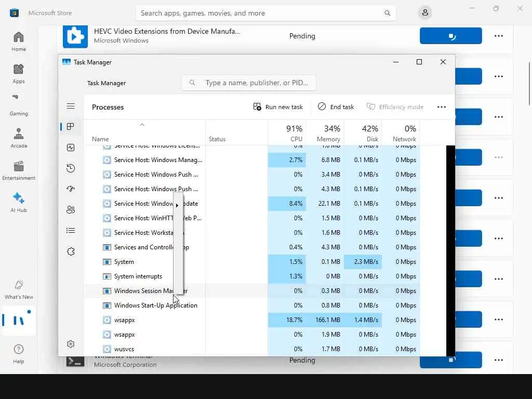Click the Microsoft Store page scrollbar

tap(529, 84)
